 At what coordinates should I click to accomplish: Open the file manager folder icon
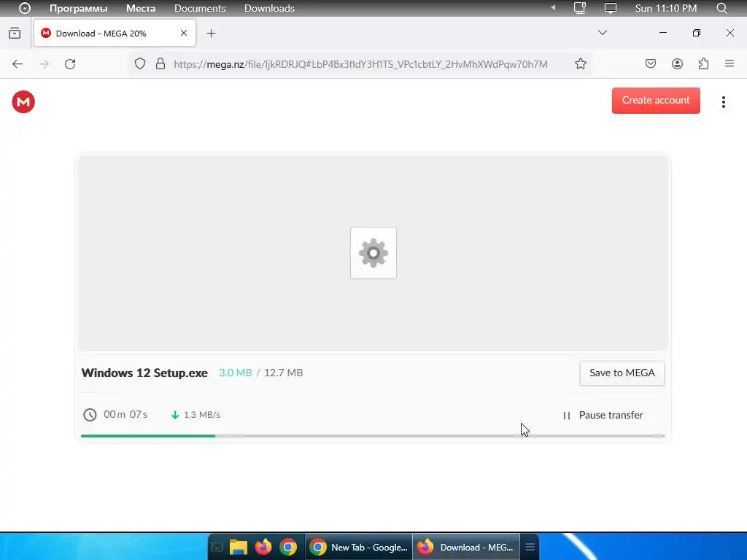(239, 547)
